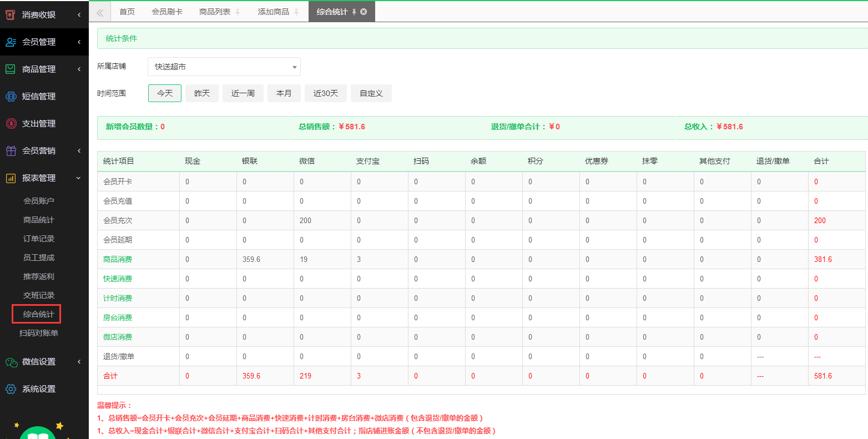Click the 系统设置 gear icon

pos(11,389)
